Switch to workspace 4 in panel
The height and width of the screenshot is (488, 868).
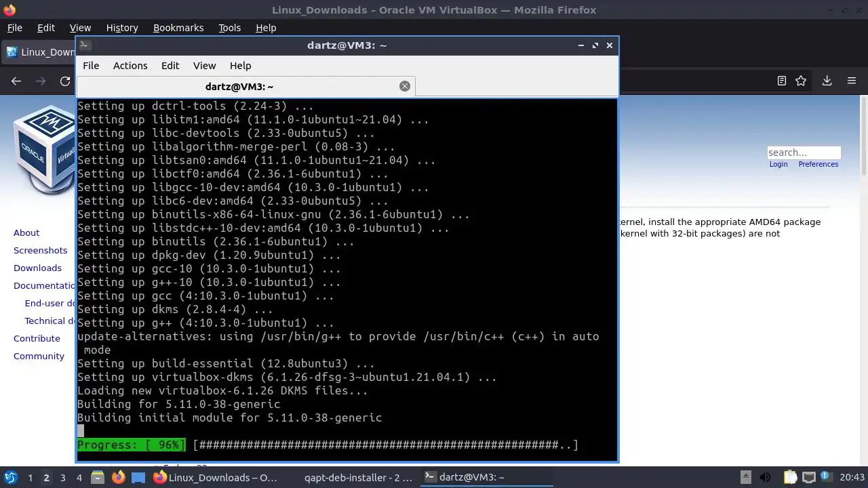point(79,478)
